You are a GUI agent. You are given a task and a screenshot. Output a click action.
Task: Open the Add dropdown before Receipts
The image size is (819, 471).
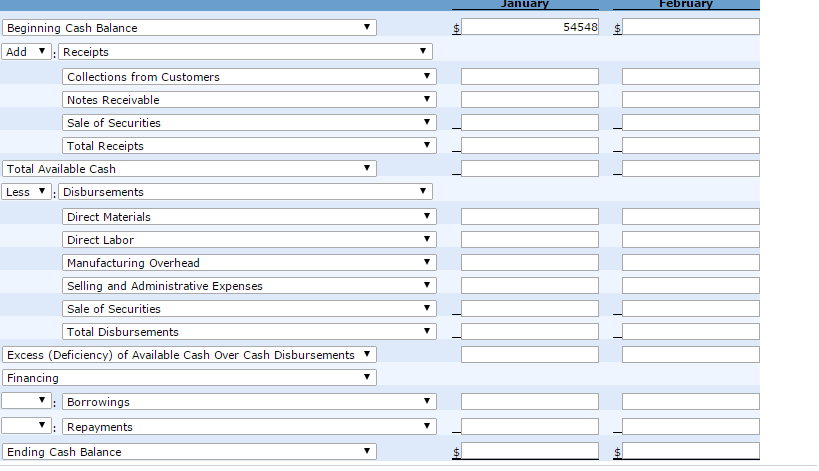pos(28,51)
